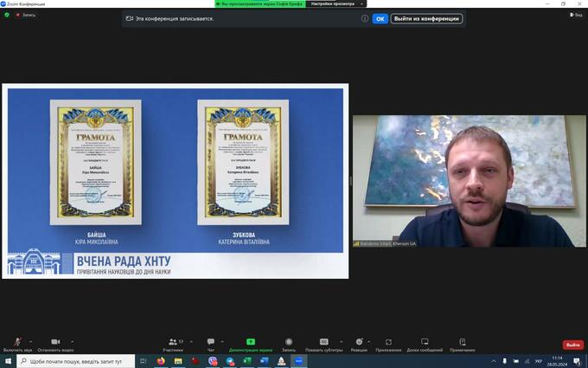Click Выйти из конференции button

(426, 19)
